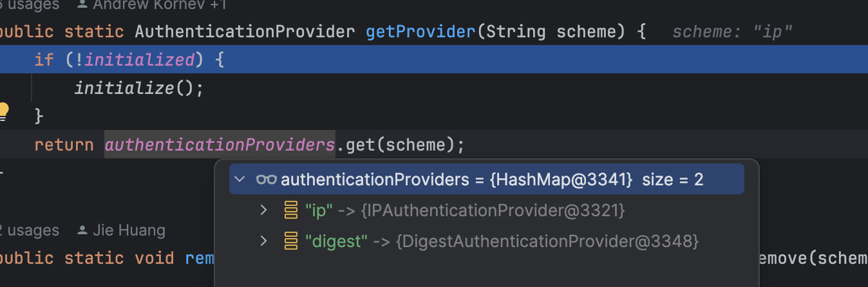Screen dimensions: 868x287
Task: Click the authenticationProviders variable in return statement
Action: pos(220,145)
